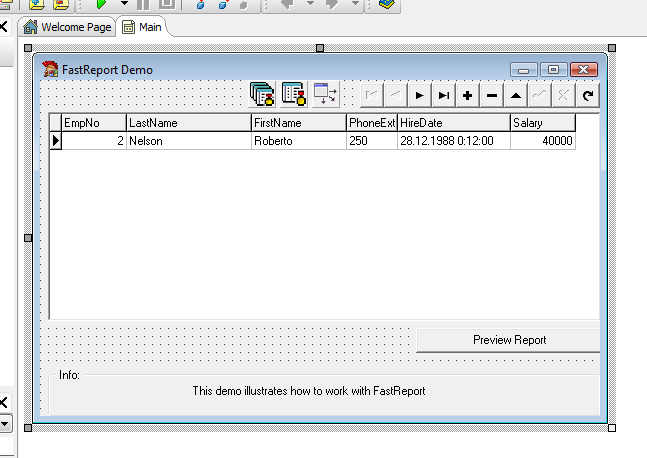
Task: Click the LastName column header
Action: 188,123
